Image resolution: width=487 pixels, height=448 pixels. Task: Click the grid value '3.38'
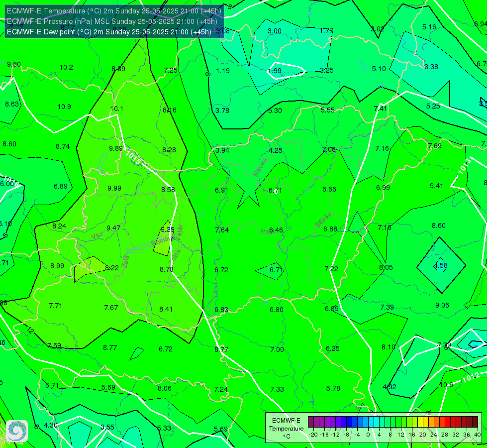coord(431,67)
